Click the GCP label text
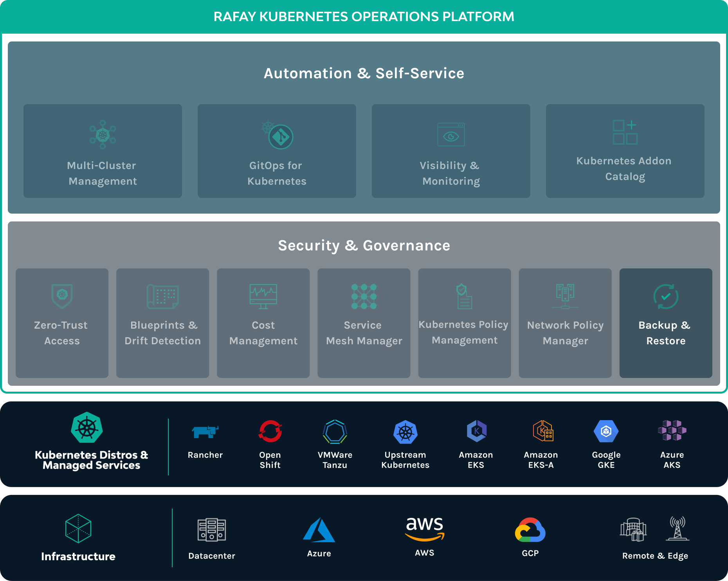Image resolution: width=728 pixels, height=581 pixels. tap(530, 553)
